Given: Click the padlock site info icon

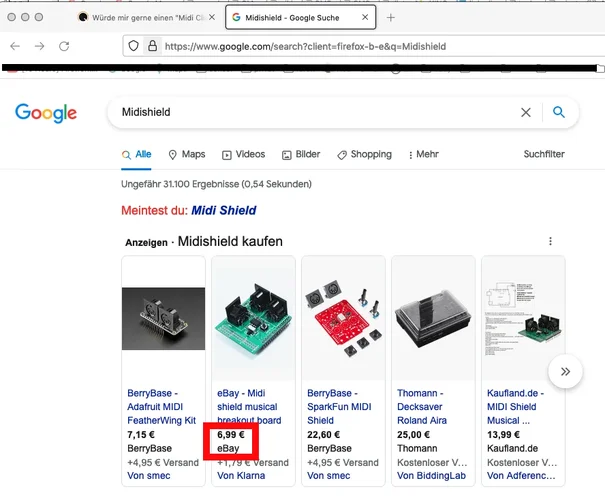Looking at the screenshot, I should 152,46.
